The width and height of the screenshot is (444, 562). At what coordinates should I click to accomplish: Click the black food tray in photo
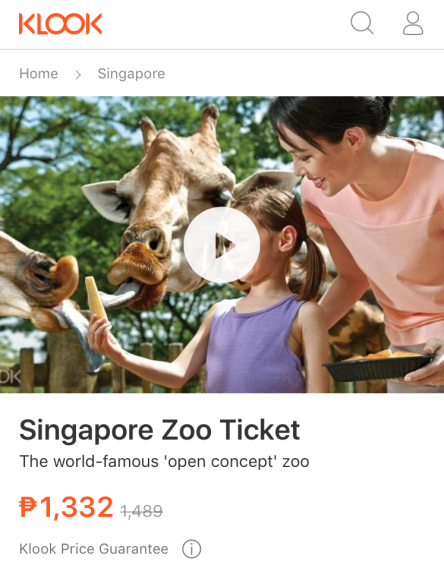click(x=379, y=368)
